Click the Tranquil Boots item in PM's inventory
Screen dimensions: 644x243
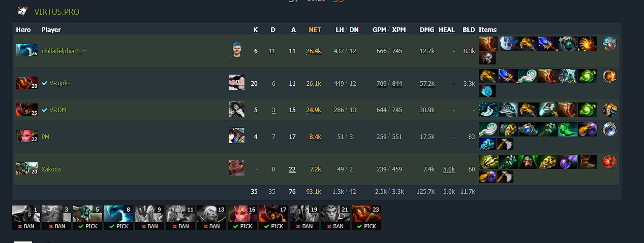click(568, 129)
